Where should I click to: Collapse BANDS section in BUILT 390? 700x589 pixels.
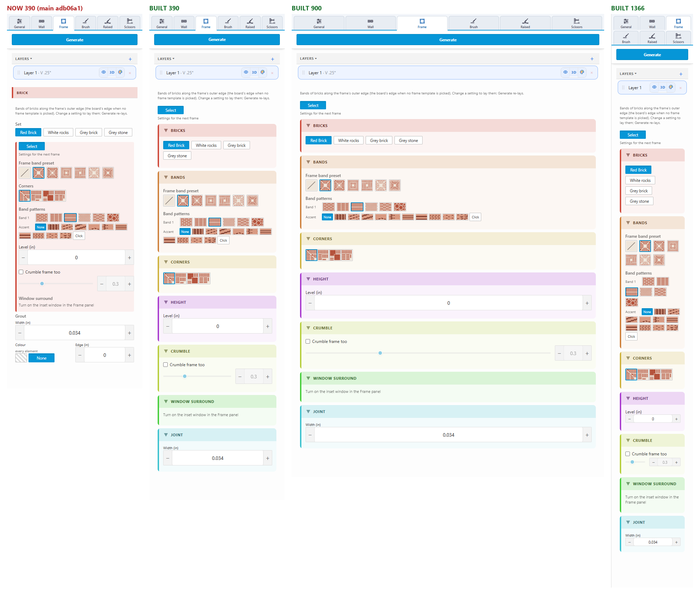click(166, 177)
